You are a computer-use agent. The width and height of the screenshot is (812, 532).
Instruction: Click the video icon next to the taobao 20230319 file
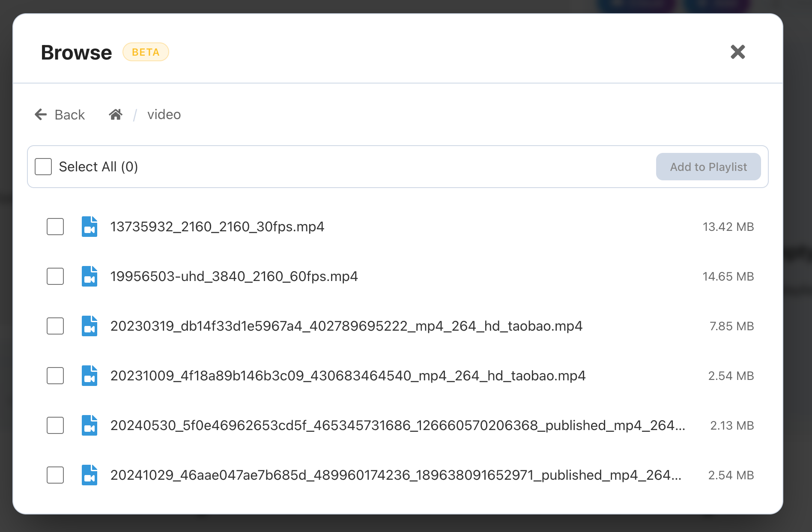point(90,326)
